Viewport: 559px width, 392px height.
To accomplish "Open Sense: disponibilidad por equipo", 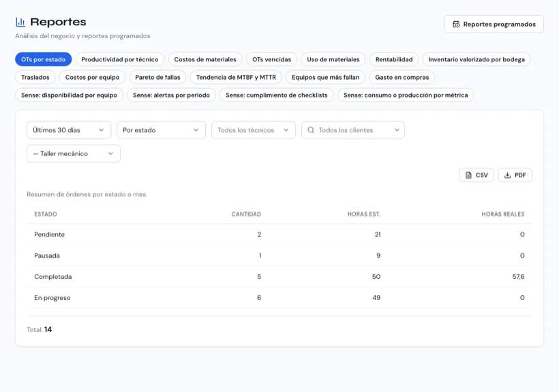I will click(x=69, y=95).
